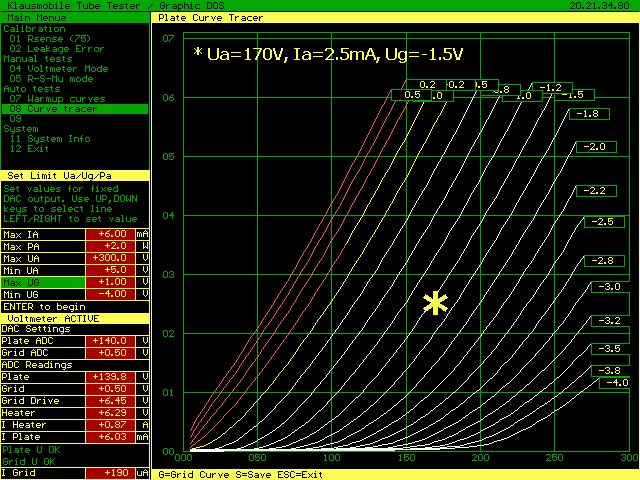The height and width of the screenshot is (480, 640).
Task: Select the highlighted 08 Curve tracer entry
Action: pyautogui.click(x=75, y=109)
